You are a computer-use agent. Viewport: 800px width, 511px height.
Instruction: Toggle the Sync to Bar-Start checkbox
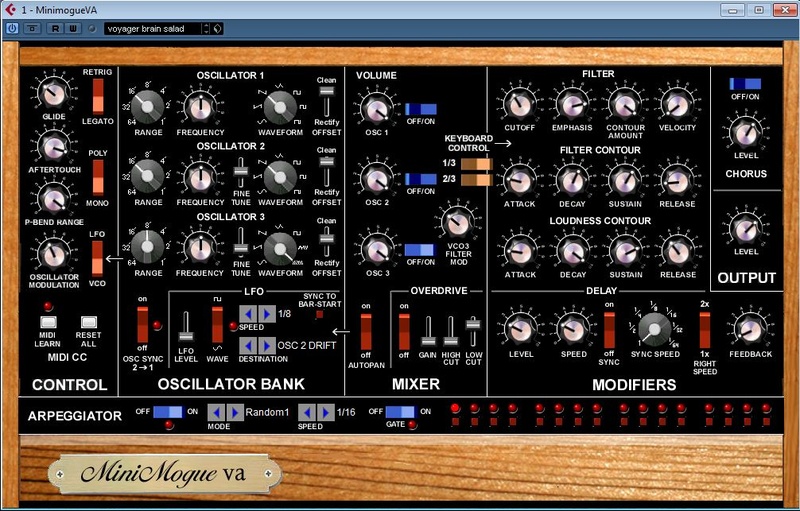(x=319, y=314)
